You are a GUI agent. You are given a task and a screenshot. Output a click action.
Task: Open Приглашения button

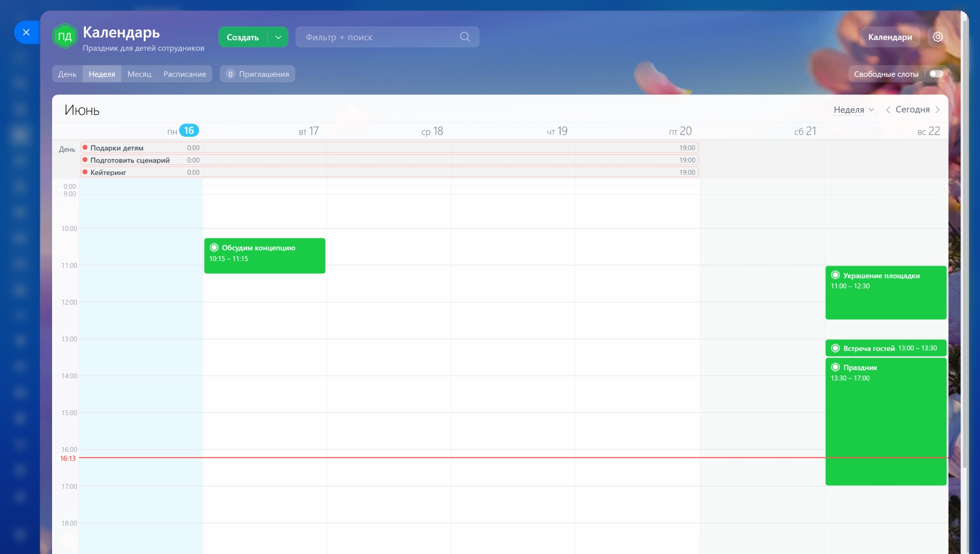coord(257,74)
